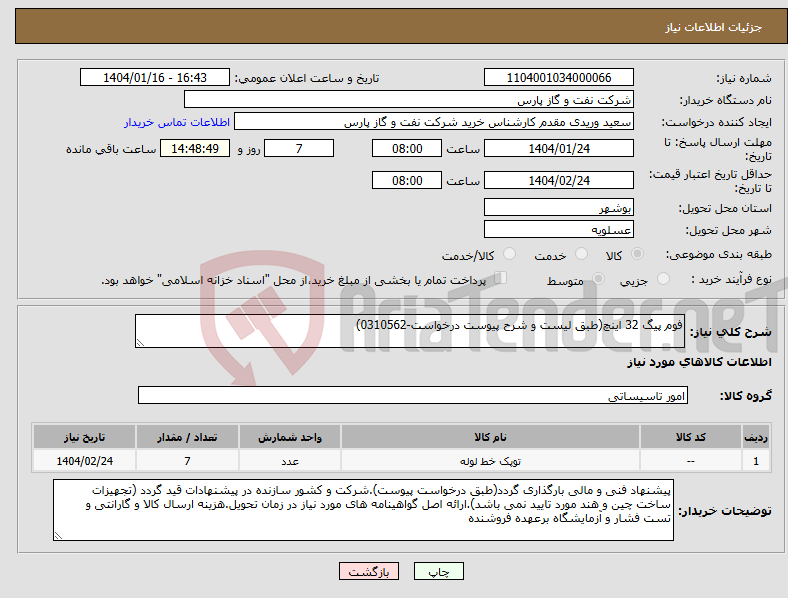Screen dimensions: 788x598
Task: Click the response deadline date 1404/01/24
Action: click(559, 148)
